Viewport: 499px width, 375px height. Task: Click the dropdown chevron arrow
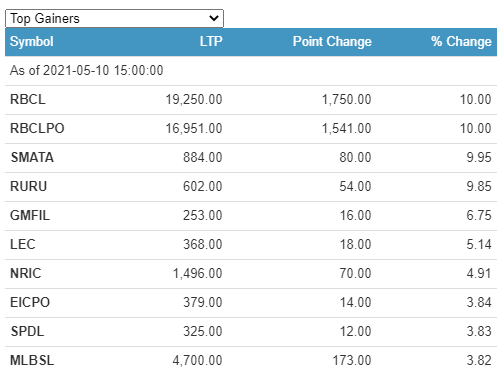pos(214,18)
